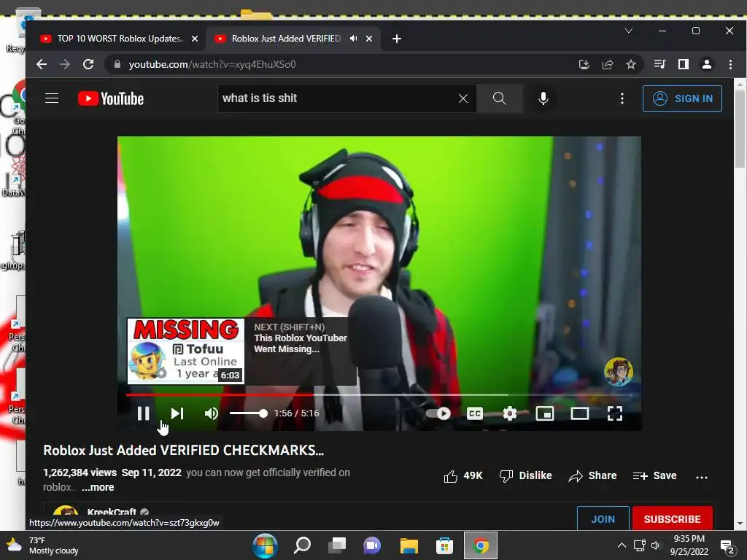747x560 pixels.
Task: Pause the video playback
Action: (x=144, y=413)
